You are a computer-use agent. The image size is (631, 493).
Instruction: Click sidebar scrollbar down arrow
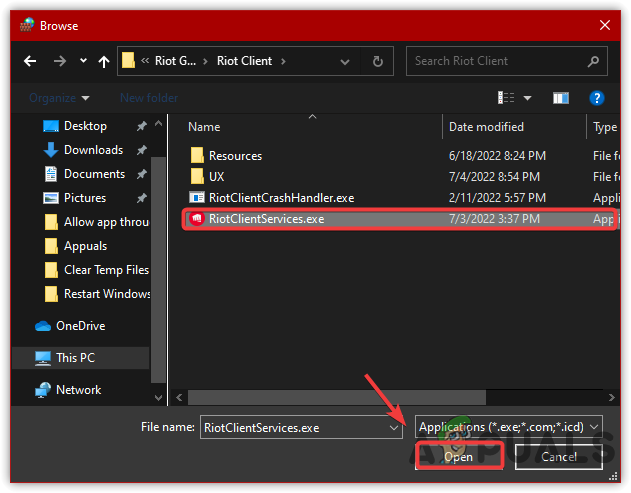[159, 398]
